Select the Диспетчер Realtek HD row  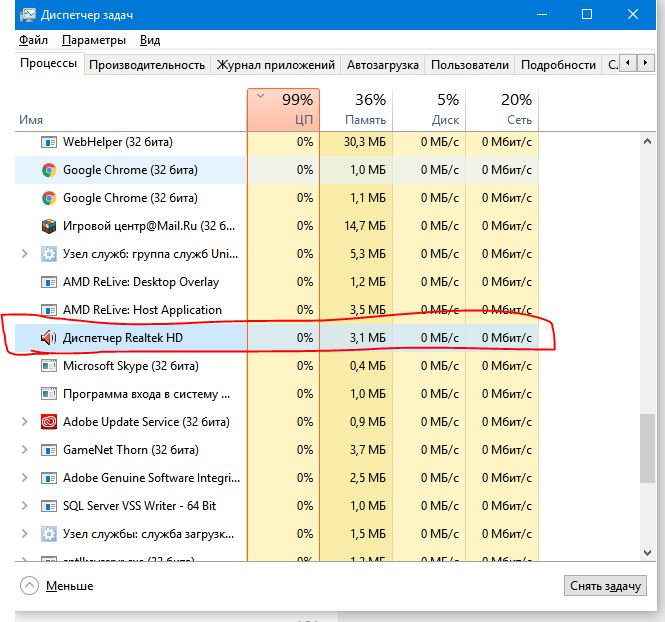[x=277, y=337]
